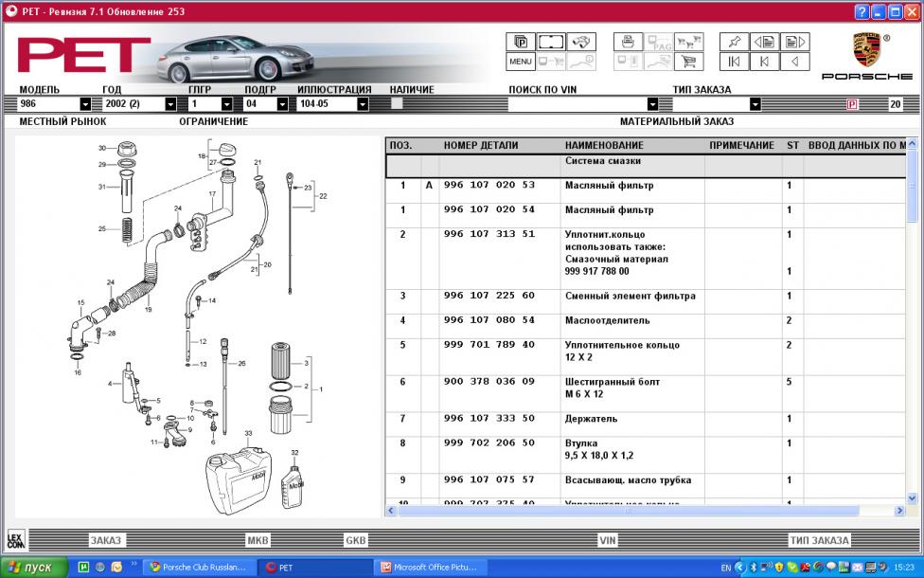This screenshot has width=924, height=578.
Task: Jump to first with double-bar arrow
Action: pyautogui.click(x=735, y=62)
